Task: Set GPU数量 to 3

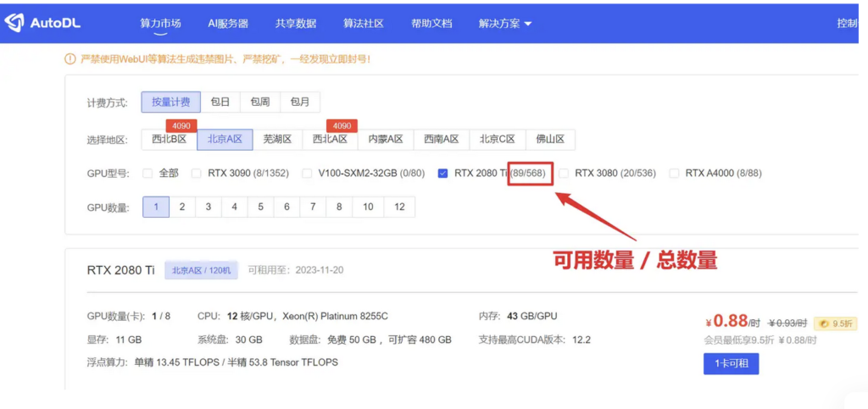Action: point(209,207)
